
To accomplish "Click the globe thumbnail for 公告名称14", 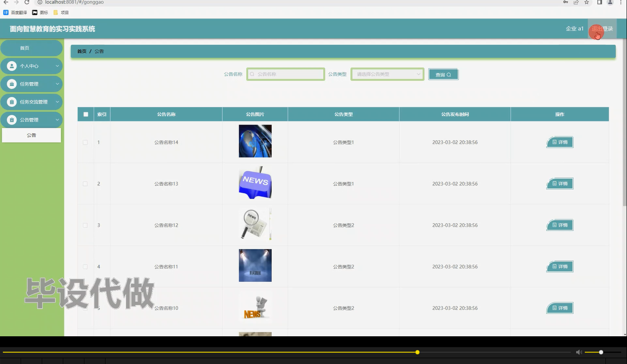I will pyautogui.click(x=255, y=141).
